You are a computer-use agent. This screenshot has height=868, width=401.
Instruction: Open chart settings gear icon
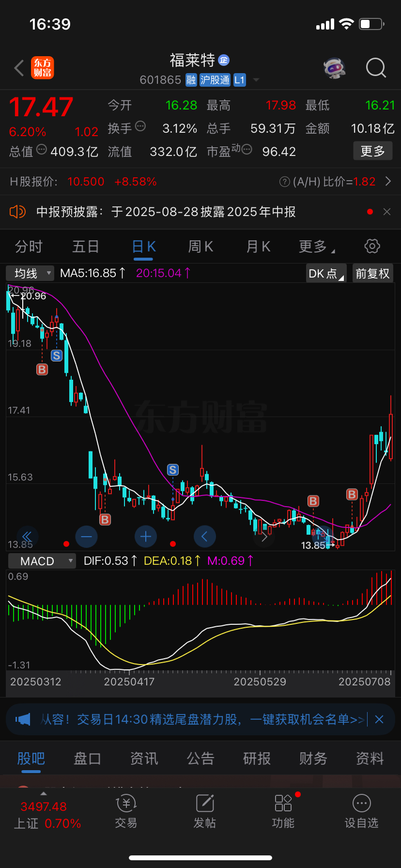tap(372, 246)
